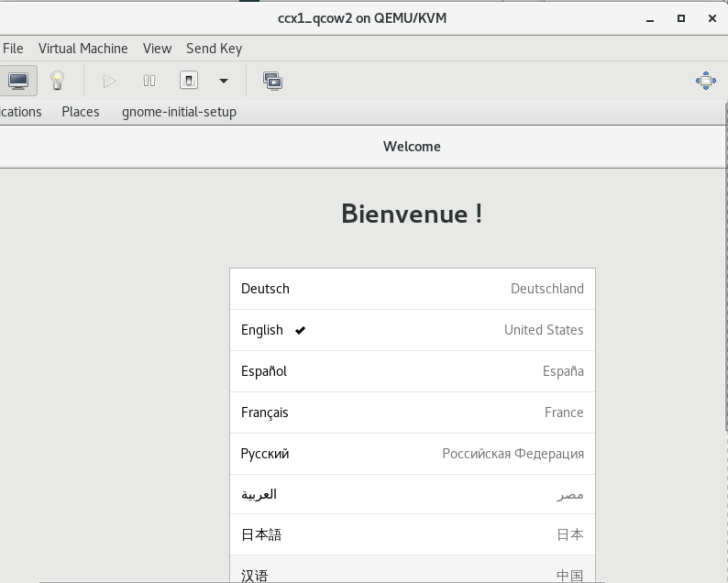Manage VM snapshots icon
Screen dimensions: 728x583
coord(273,81)
